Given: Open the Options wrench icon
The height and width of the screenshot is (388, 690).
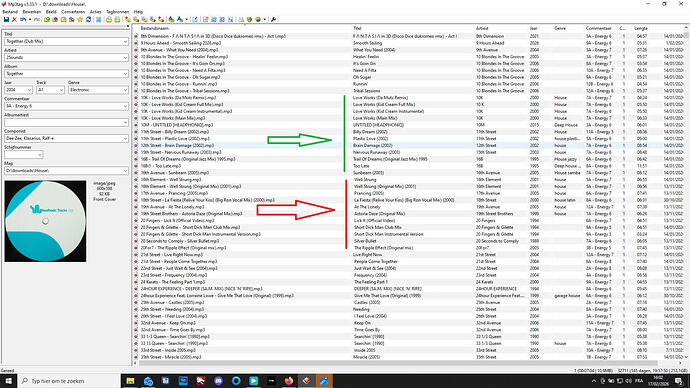Looking at the screenshot, I should coord(273,19).
